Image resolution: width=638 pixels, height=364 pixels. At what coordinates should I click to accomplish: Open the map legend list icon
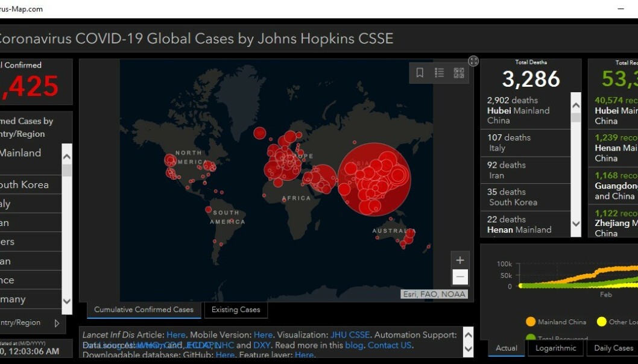[439, 73]
